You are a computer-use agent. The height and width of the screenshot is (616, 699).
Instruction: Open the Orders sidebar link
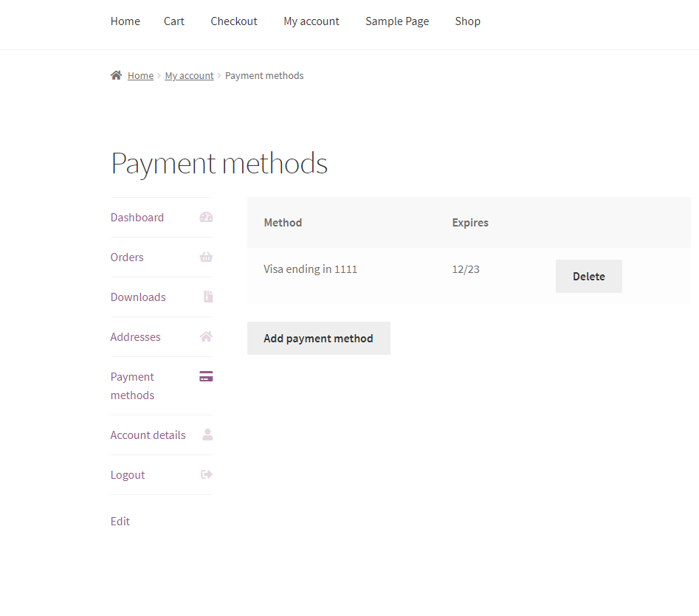[127, 257]
